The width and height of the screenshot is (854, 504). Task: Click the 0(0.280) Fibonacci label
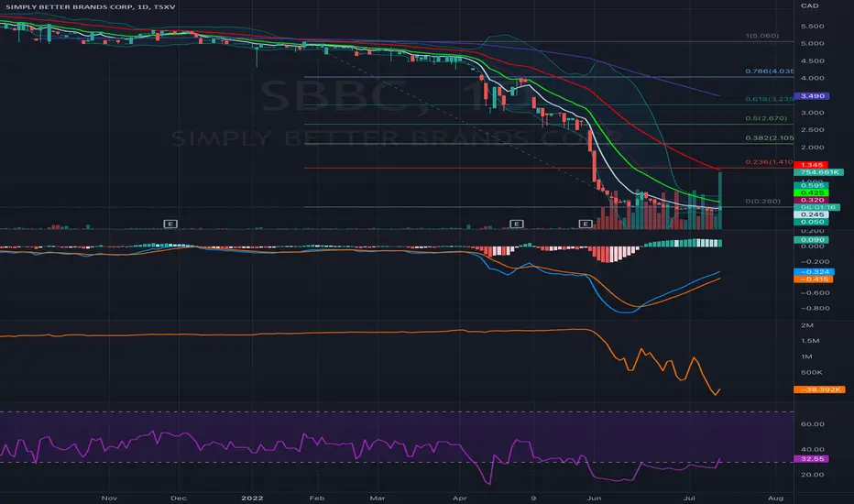click(x=762, y=201)
